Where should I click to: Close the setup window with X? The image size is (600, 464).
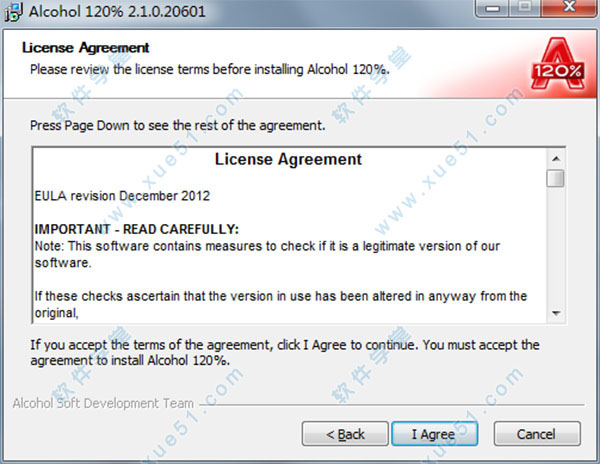(x=569, y=8)
